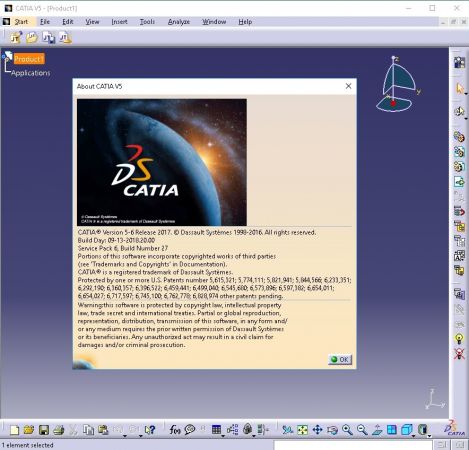Open the Insert menu
The image size is (469, 450).
[x=119, y=22]
